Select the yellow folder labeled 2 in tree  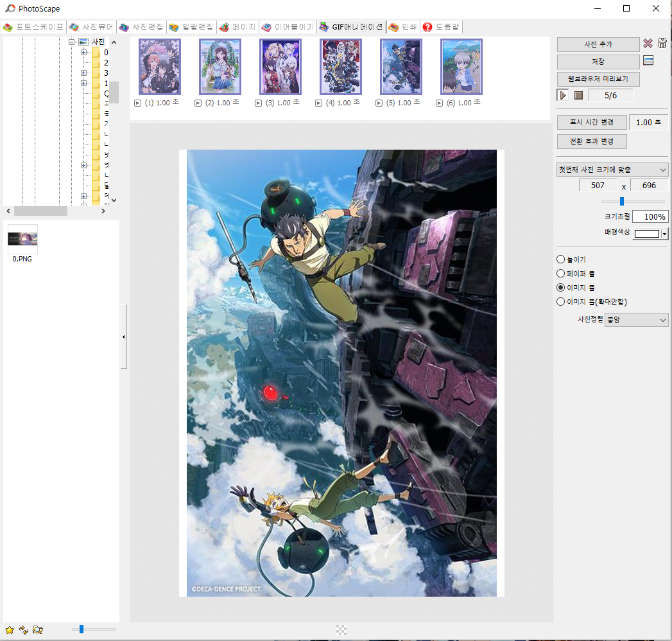(x=96, y=62)
